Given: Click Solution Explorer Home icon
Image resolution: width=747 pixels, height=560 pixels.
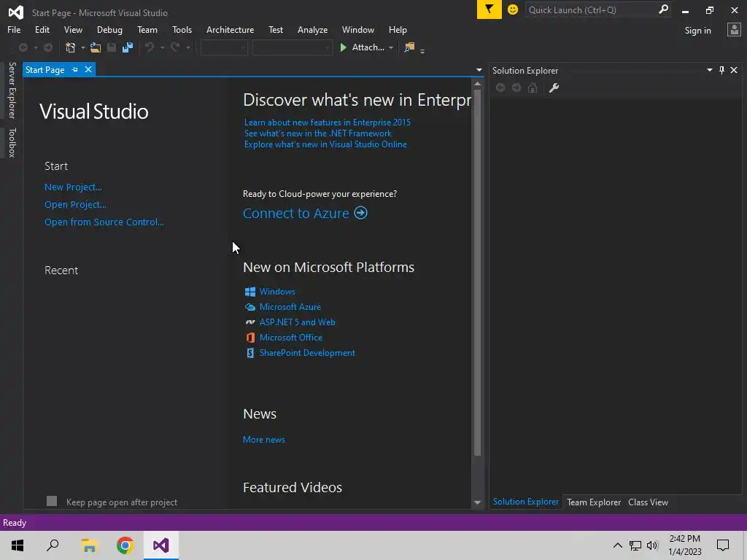Looking at the screenshot, I should (533, 87).
